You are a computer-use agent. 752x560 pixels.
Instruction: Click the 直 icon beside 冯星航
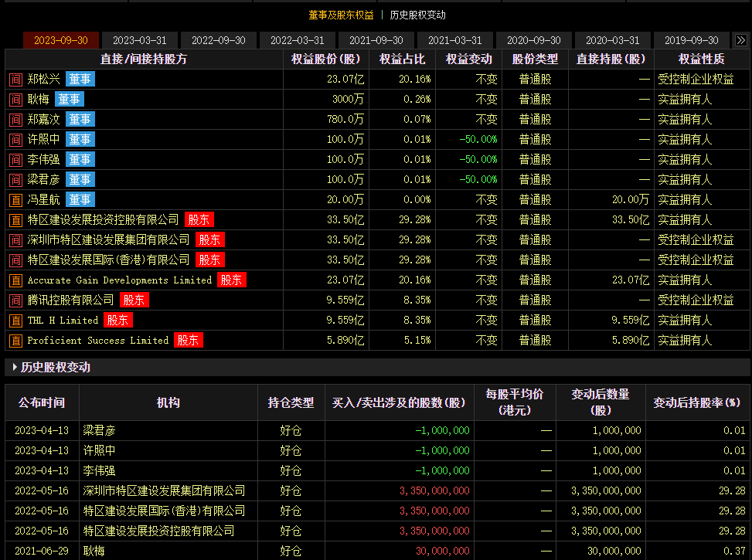click(x=15, y=199)
